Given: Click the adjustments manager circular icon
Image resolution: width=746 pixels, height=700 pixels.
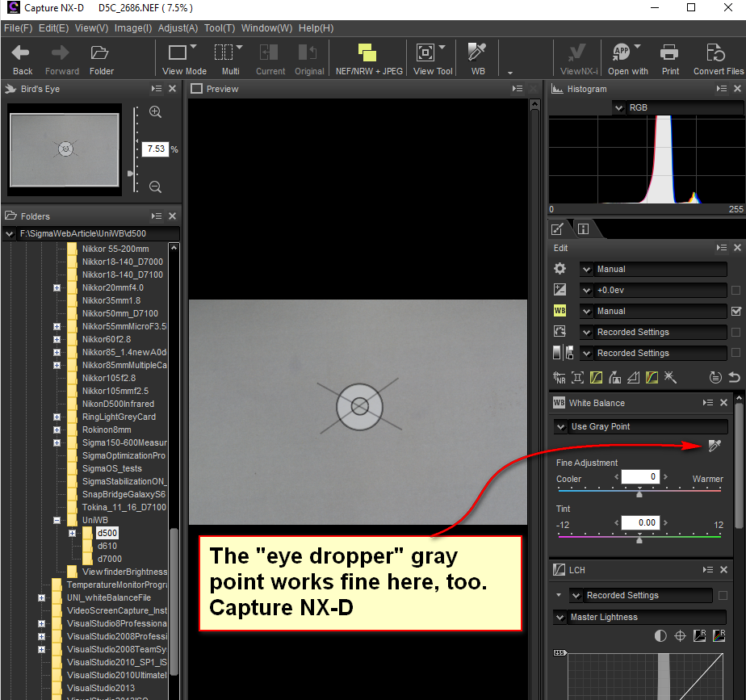Looking at the screenshot, I should pyautogui.click(x=715, y=378).
